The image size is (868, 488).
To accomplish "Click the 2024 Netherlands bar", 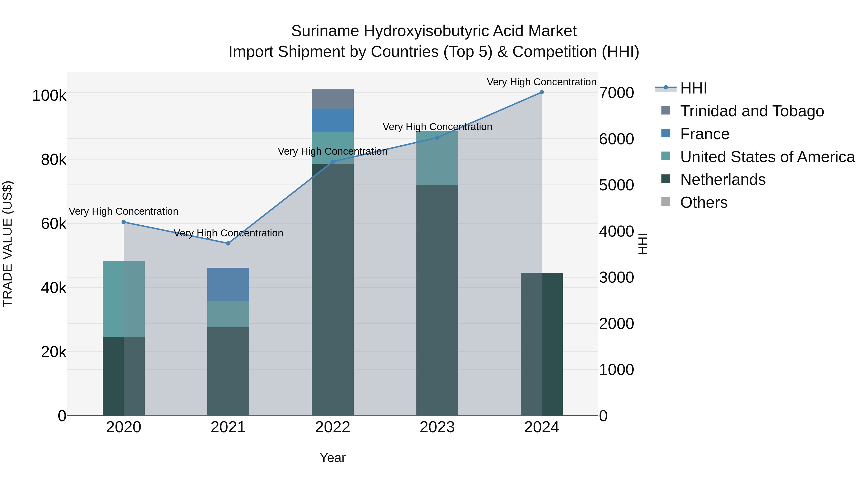I will pyautogui.click(x=542, y=344).
